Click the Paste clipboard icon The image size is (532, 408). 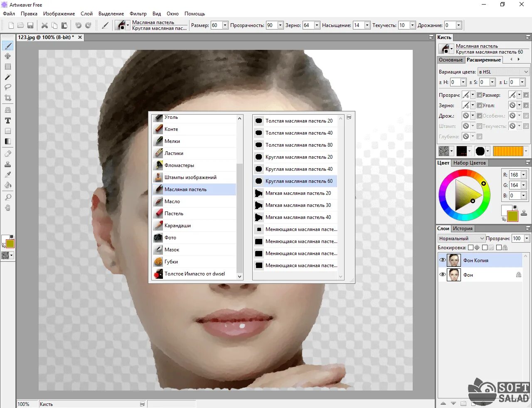coord(64,25)
